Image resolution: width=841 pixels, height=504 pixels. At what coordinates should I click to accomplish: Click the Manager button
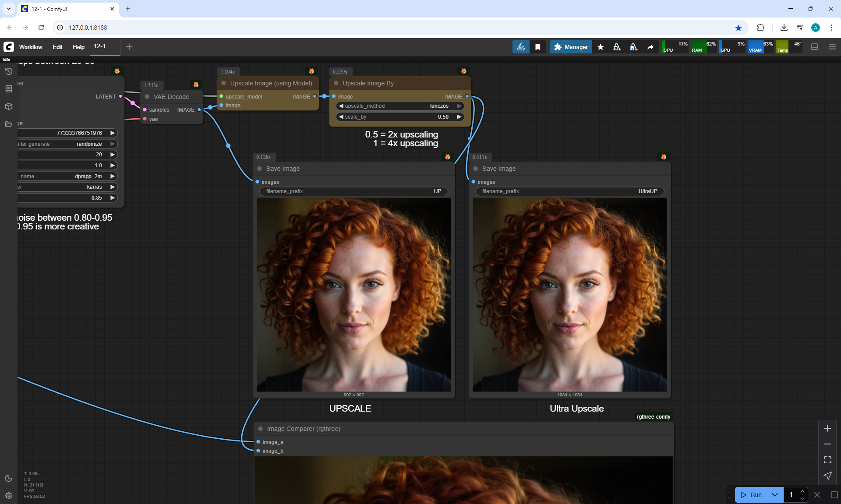click(571, 47)
